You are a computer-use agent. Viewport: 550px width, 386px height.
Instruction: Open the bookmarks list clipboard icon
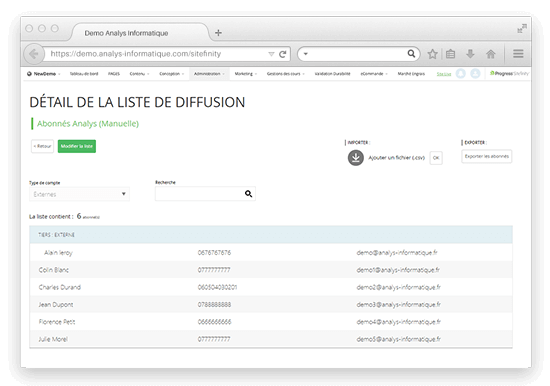pos(450,54)
